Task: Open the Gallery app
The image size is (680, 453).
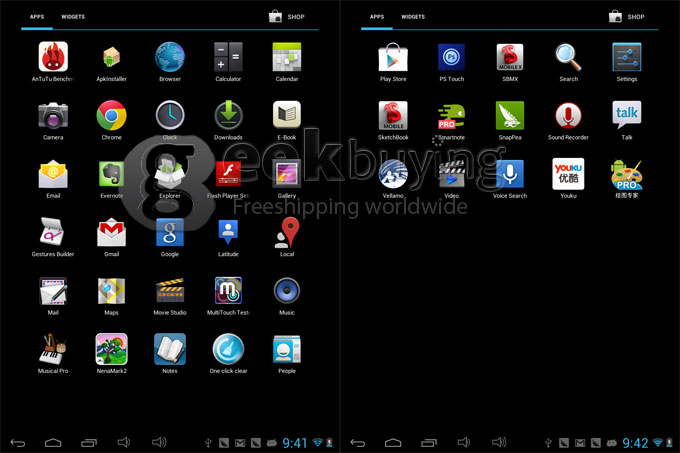Action: [x=287, y=174]
